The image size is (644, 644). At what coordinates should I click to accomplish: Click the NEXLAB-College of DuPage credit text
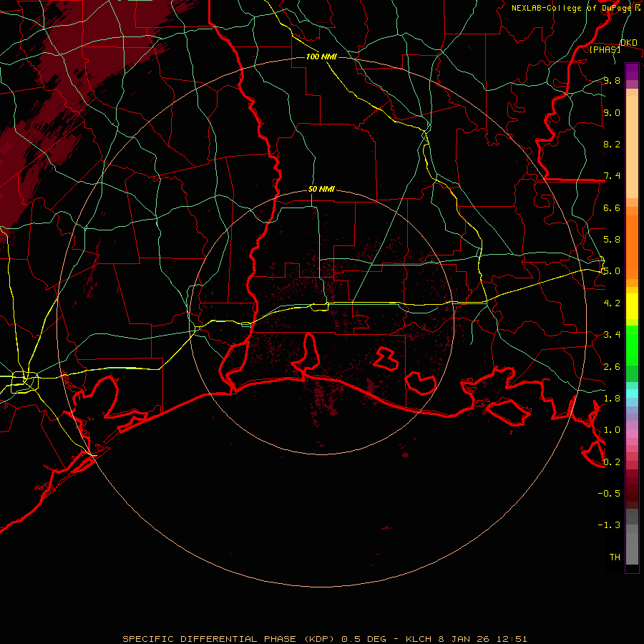click(575, 8)
